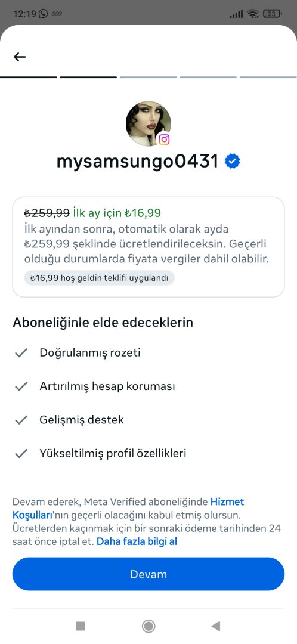The height and width of the screenshot is (644, 297).
Task: Go back using the top-left arrow
Action: tap(20, 57)
